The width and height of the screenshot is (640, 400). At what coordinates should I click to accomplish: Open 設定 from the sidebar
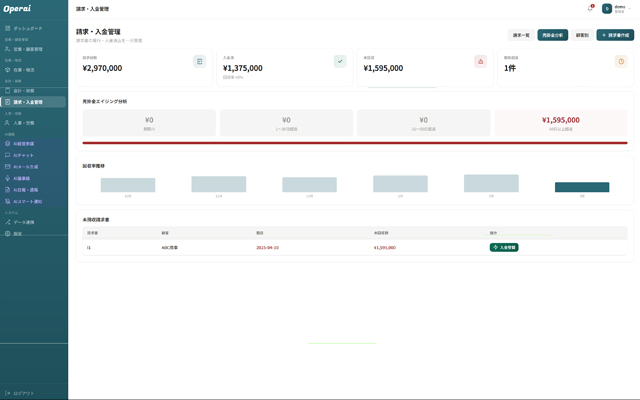[x=18, y=234]
